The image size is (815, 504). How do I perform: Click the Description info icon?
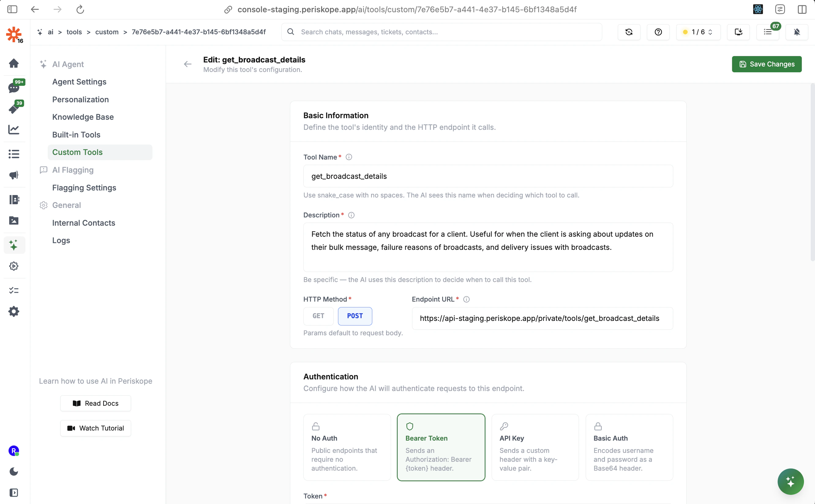click(x=351, y=215)
